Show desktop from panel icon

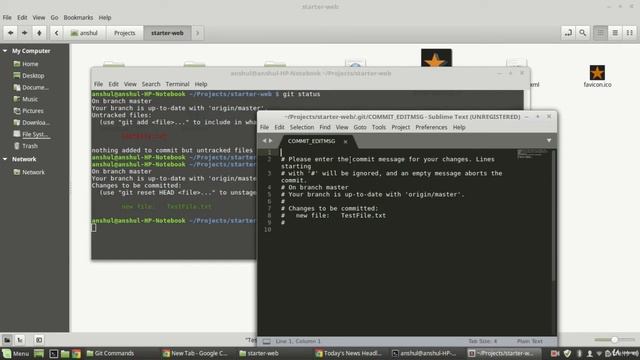point(39,353)
